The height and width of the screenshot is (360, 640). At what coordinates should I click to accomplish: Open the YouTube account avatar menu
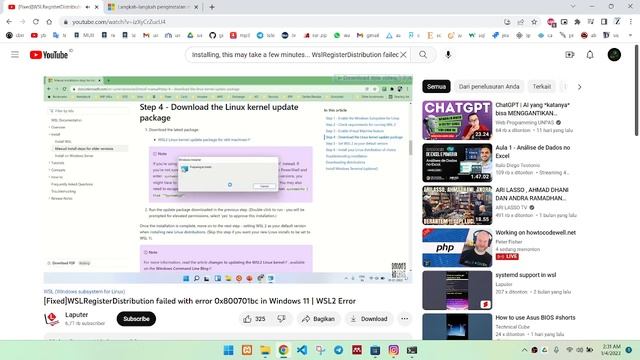(x=614, y=54)
